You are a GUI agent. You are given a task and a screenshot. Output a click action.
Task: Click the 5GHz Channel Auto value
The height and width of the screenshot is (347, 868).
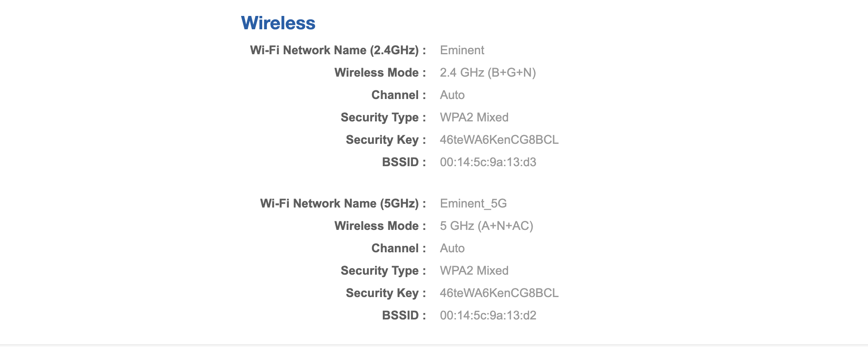point(452,248)
